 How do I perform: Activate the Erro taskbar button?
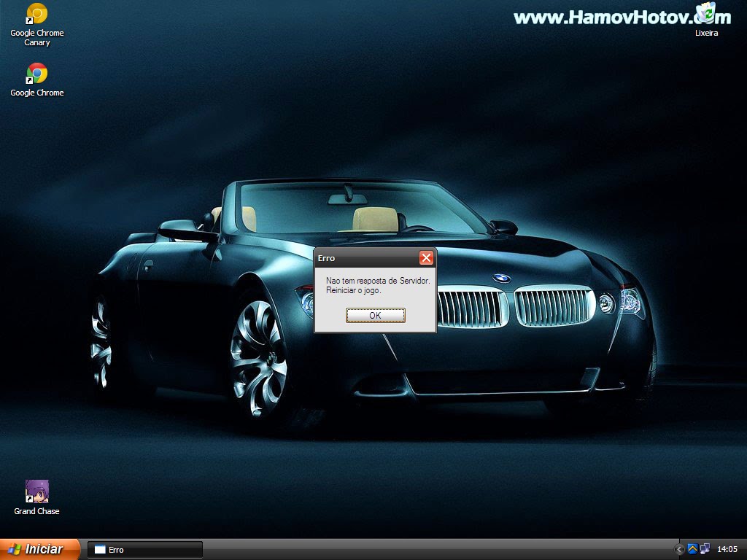[145, 550]
